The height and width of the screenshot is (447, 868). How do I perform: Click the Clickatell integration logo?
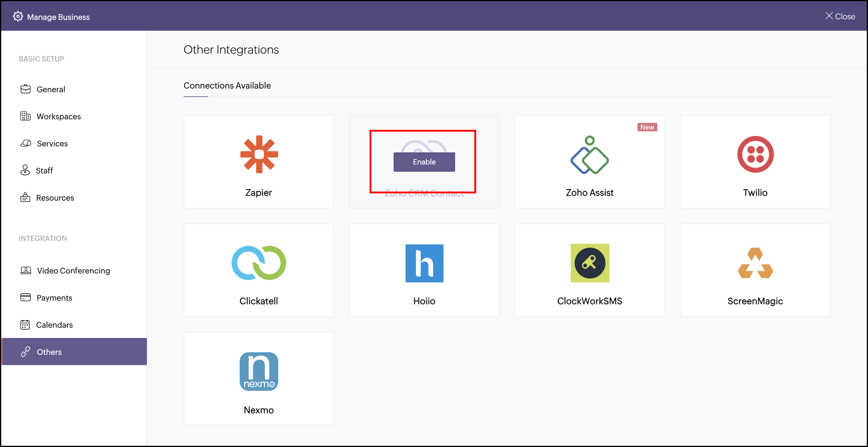point(259,263)
